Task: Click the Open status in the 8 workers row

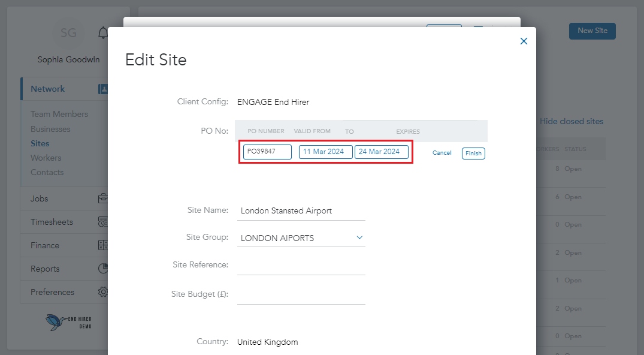Action: [573, 169]
